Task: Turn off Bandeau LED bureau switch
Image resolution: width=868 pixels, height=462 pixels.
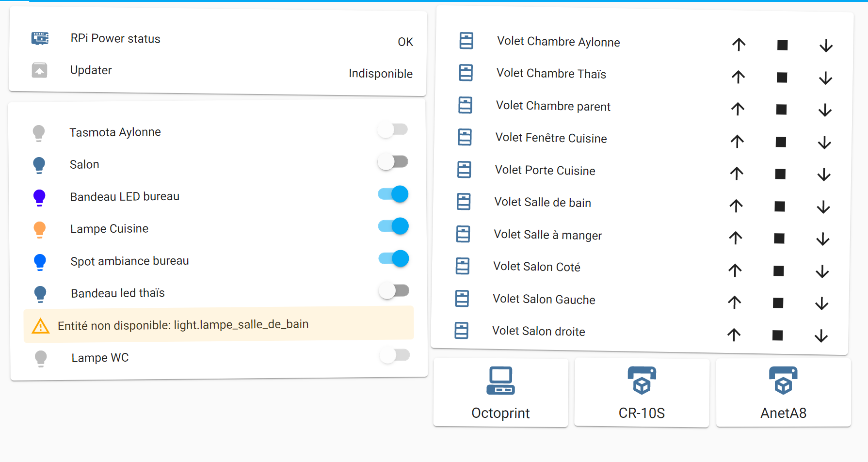Action: pos(394,194)
